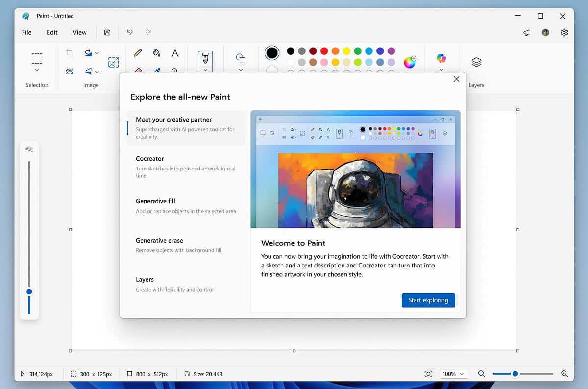Image resolution: width=588 pixels, height=389 pixels.
Task: Open the File menu
Action: [27, 32]
